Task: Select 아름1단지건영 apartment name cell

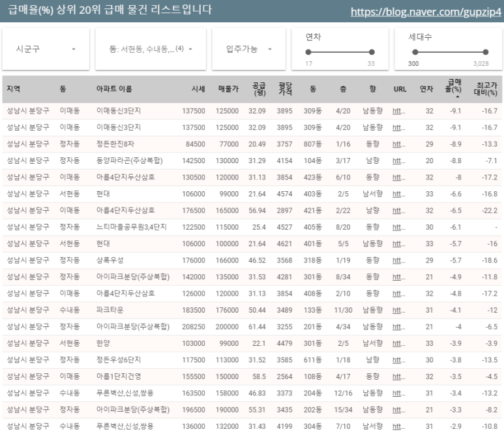Action: [119, 377]
